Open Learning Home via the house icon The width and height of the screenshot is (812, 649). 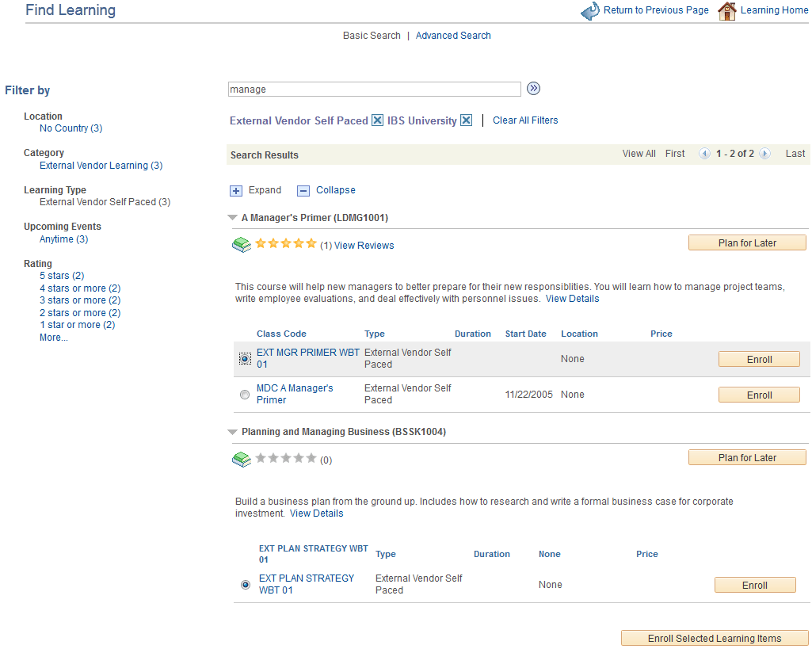point(726,10)
